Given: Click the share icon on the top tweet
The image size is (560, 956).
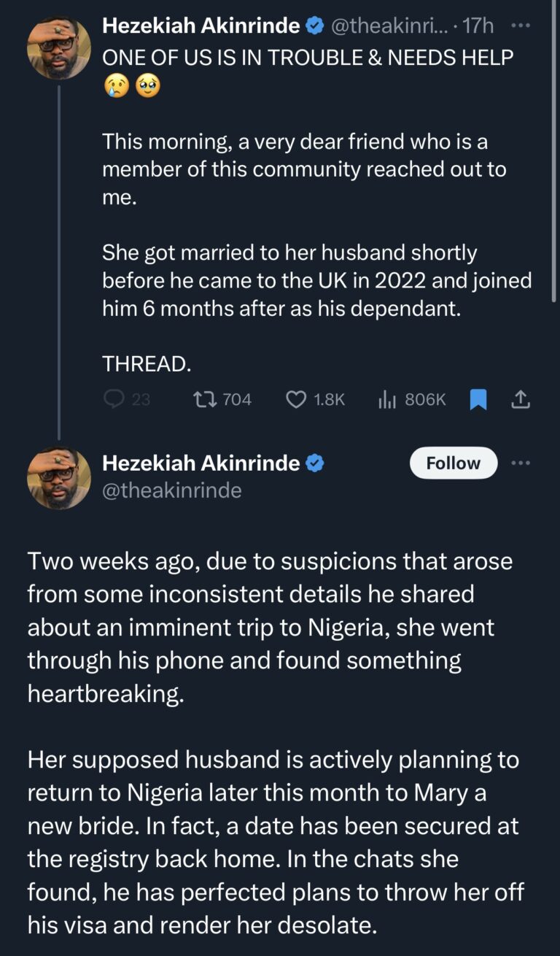Looking at the screenshot, I should point(520,399).
